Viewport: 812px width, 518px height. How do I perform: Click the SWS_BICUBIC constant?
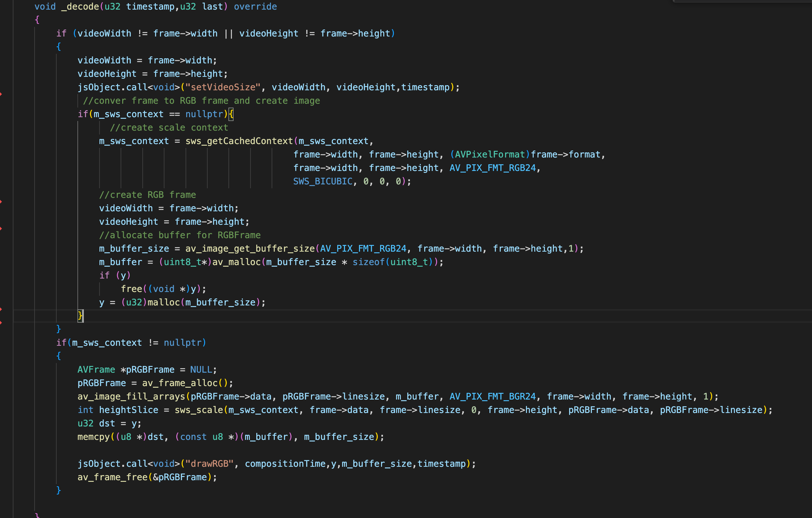pos(322,181)
